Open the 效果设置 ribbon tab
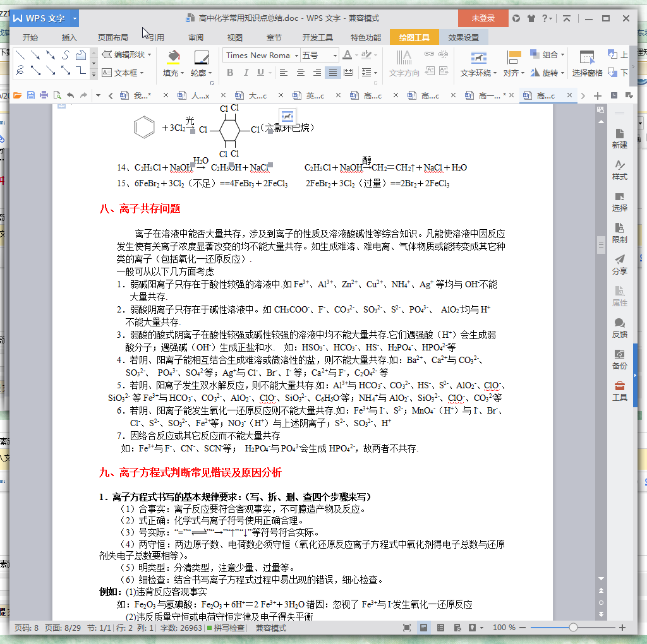The image size is (647, 644). click(464, 37)
